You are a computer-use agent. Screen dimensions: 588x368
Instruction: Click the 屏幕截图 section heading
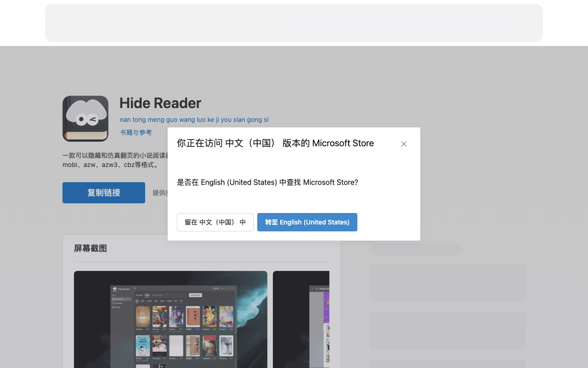90,248
